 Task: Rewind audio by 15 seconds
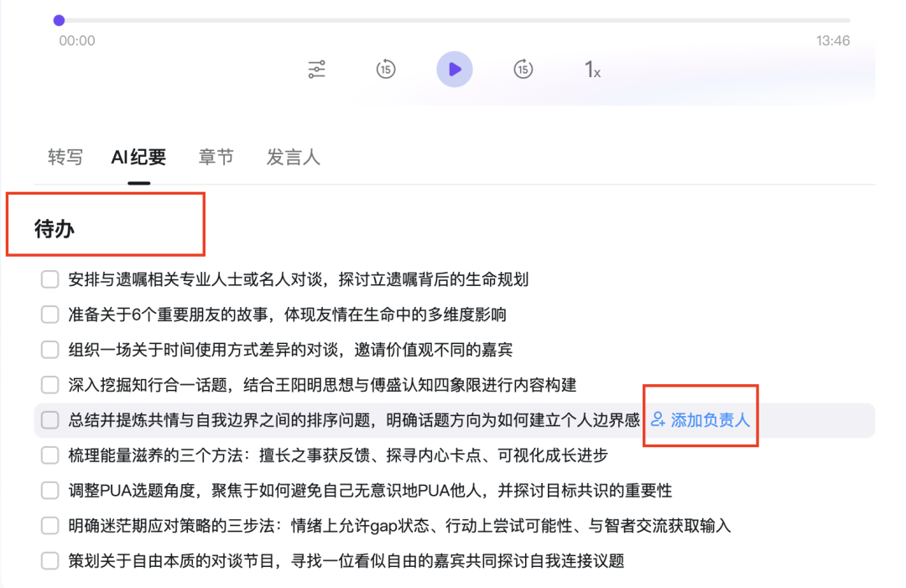[x=385, y=69]
